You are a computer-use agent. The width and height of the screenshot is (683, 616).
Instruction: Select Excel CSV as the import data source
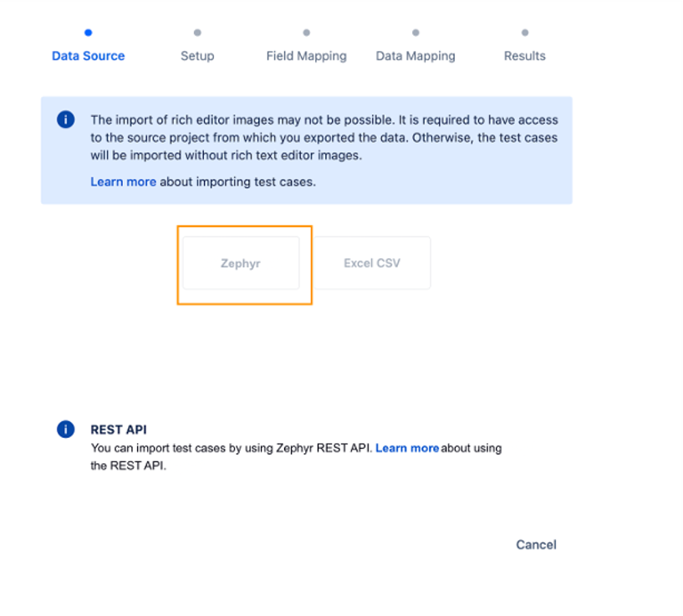[x=371, y=262]
